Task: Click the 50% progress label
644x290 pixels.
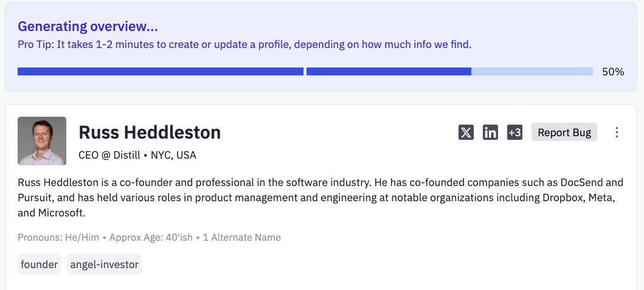Action: click(x=613, y=72)
